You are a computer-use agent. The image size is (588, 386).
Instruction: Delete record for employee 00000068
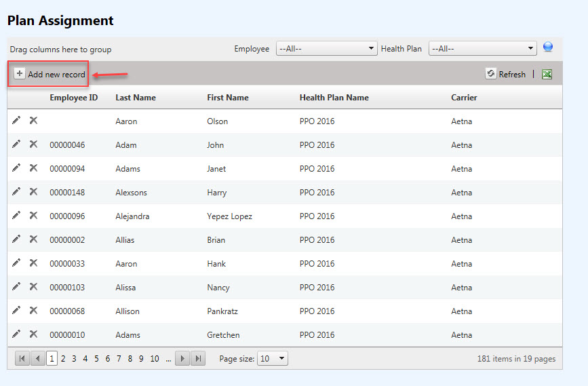pyautogui.click(x=33, y=310)
